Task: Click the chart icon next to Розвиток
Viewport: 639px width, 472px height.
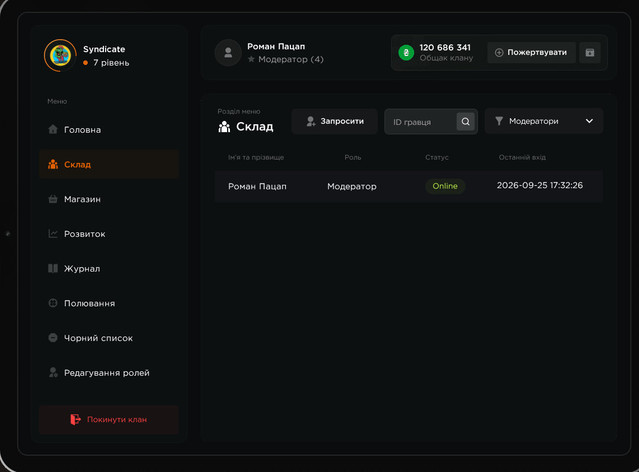Action: coord(53,234)
